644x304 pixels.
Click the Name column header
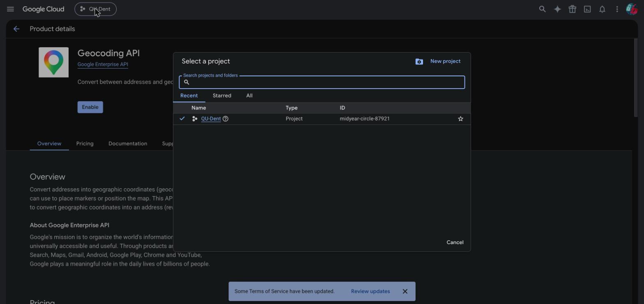[199, 108]
